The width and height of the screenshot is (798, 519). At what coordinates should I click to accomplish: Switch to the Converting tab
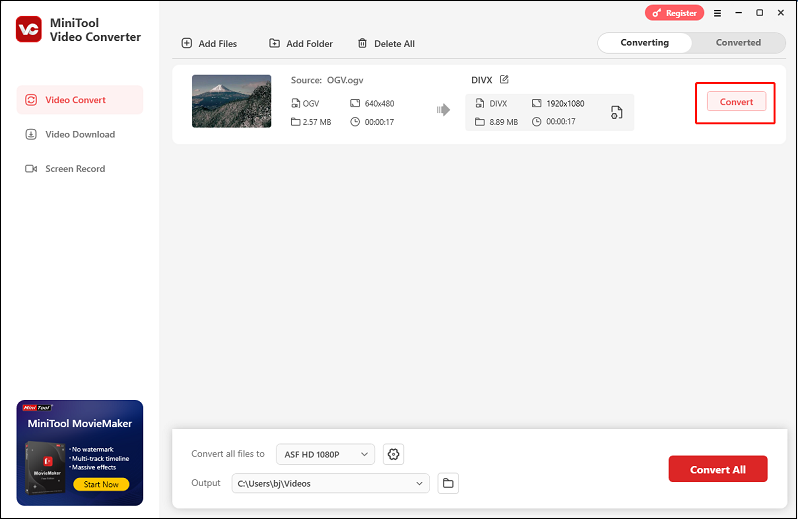tap(644, 43)
